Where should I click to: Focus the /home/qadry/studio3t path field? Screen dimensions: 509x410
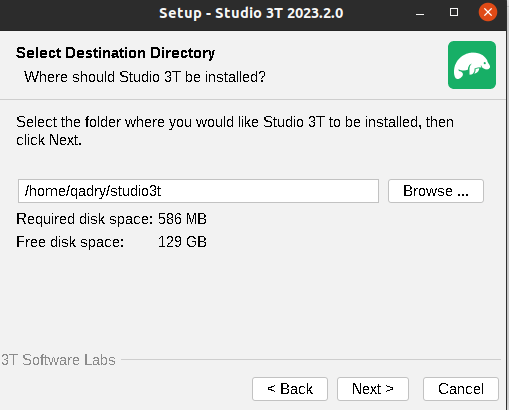[x=198, y=191]
